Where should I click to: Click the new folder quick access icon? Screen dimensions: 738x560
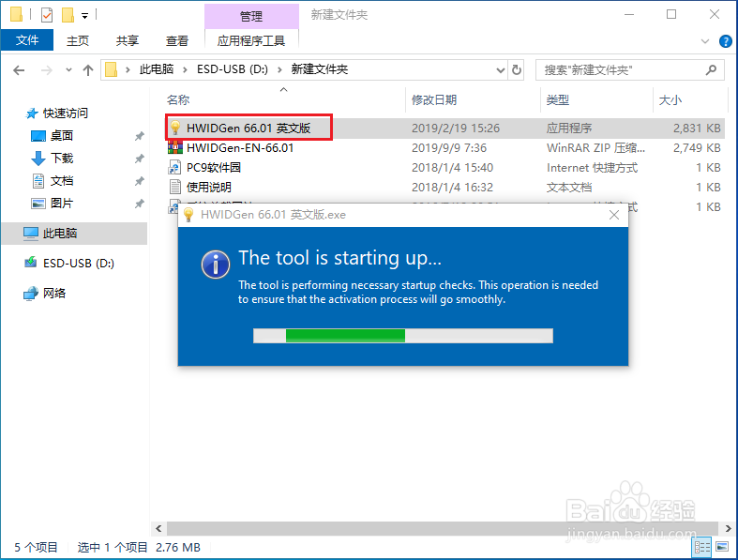pyautogui.click(x=68, y=15)
